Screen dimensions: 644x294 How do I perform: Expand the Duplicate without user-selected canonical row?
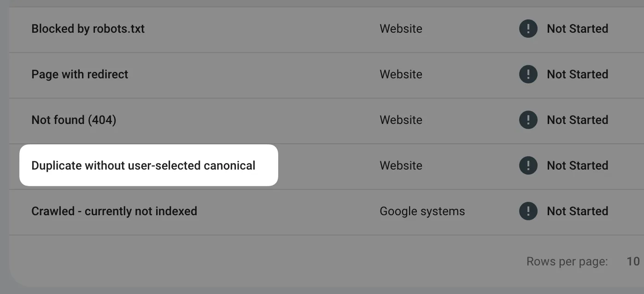[143, 165]
